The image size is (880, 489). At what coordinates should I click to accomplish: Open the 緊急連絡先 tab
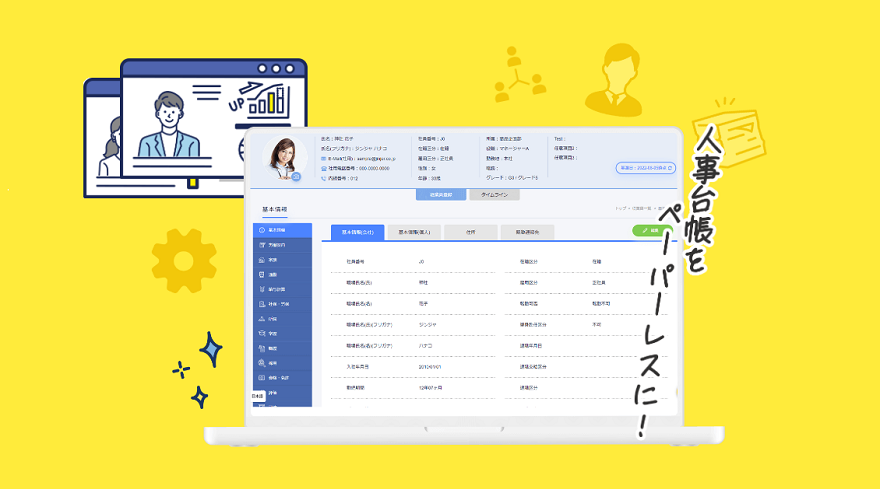[527, 231]
